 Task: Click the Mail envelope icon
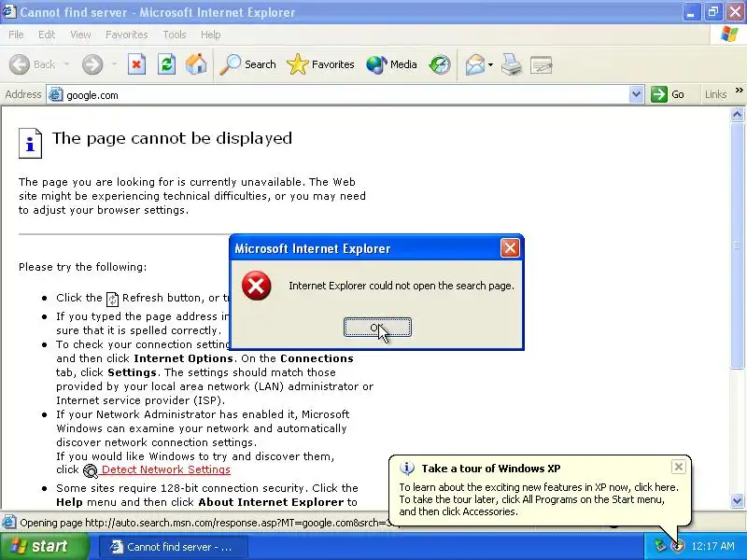(475, 64)
